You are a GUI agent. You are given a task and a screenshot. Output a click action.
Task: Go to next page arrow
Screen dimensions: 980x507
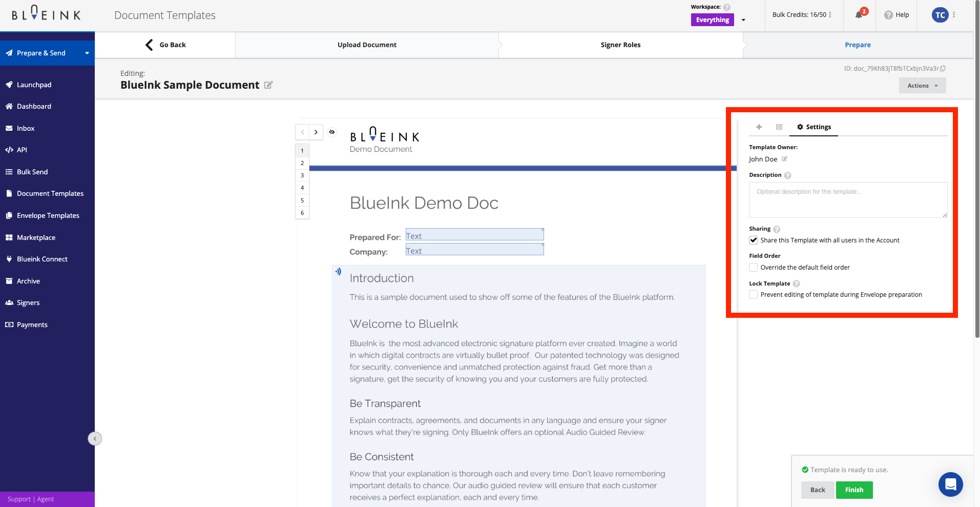316,132
